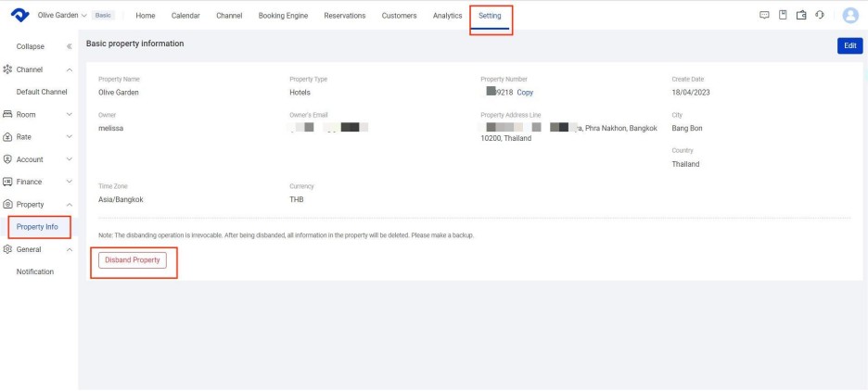The width and height of the screenshot is (868, 391).
Task: Open the user profile avatar
Action: coord(849,16)
